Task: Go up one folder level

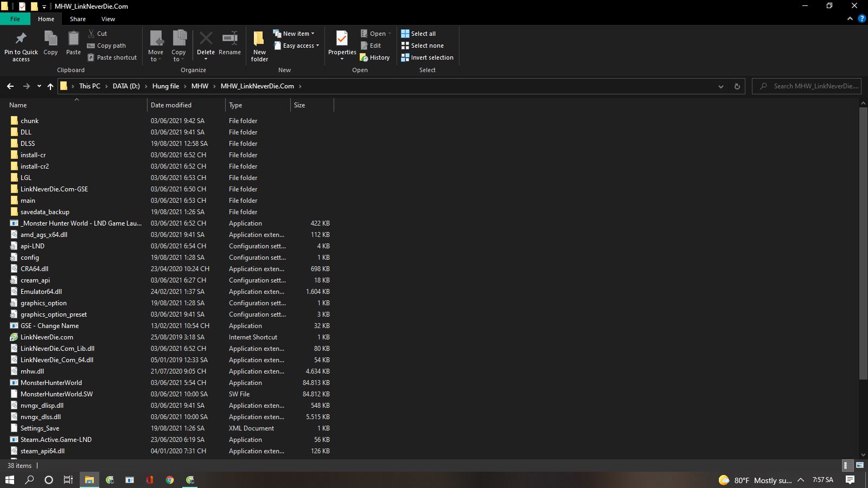Action: point(50,86)
